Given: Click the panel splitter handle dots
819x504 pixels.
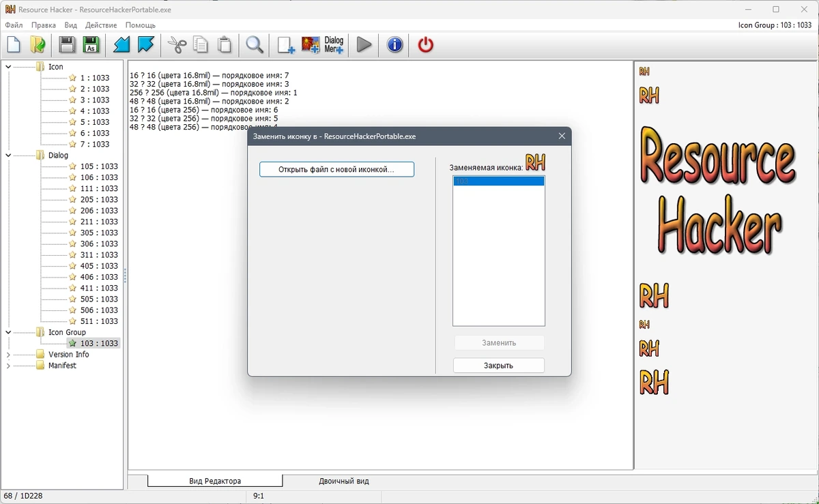Looking at the screenshot, I should click(125, 276).
